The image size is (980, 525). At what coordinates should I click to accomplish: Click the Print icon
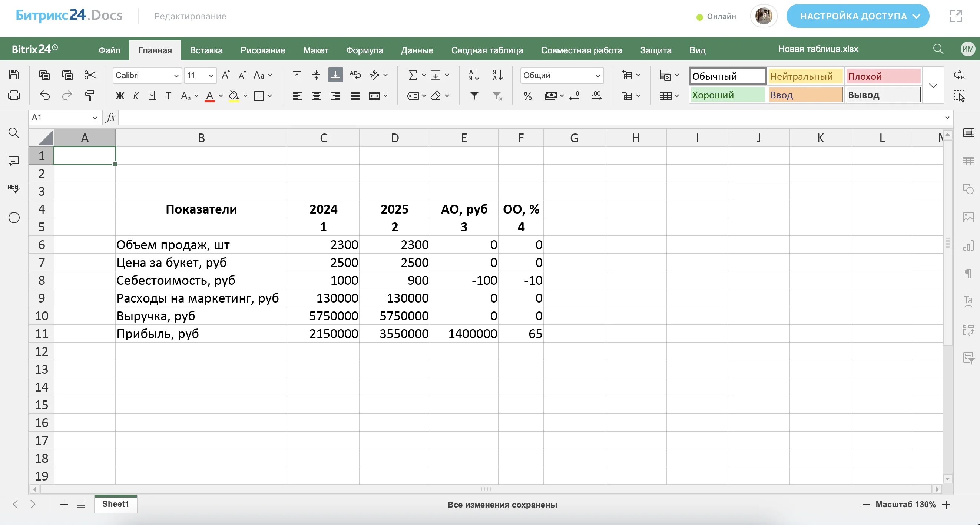click(14, 96)
